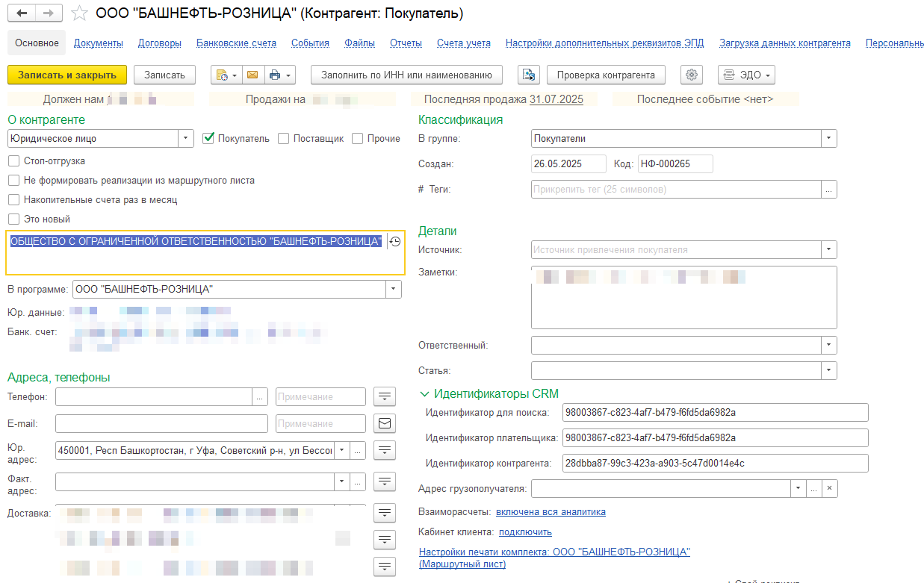Go back with the left arrow button
The image size is (924, 583).
[x=22, y=13]
